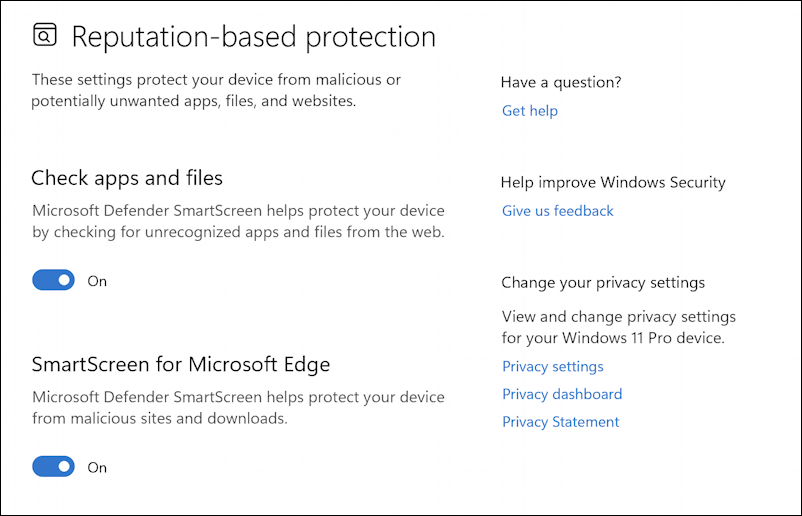Disable SmartScreen for Microsoft Edge toggle
802x516 pixels.
pyautogui.click(x=53, y=467)
